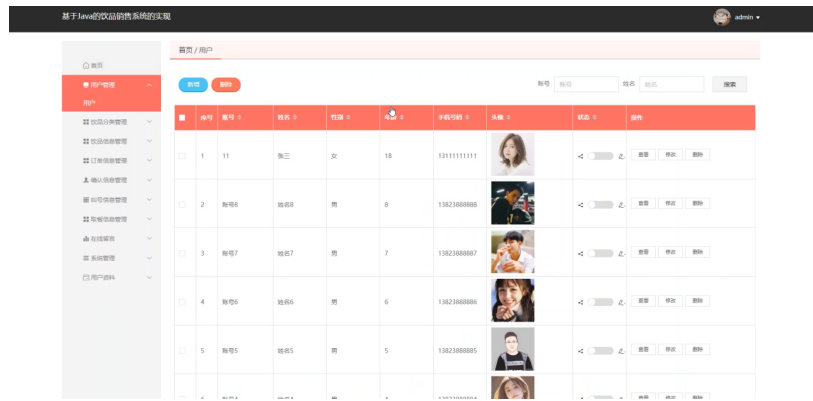Screen dimensions: 813x401
Task: Click the orange 删除 batch button
Action: [226, 85]
